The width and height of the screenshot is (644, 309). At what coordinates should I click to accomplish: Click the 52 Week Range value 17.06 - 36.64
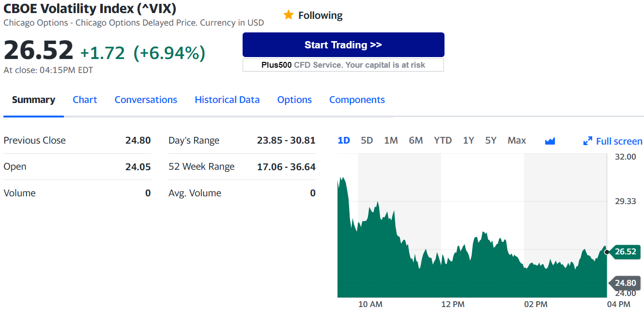tap(286, 167)
